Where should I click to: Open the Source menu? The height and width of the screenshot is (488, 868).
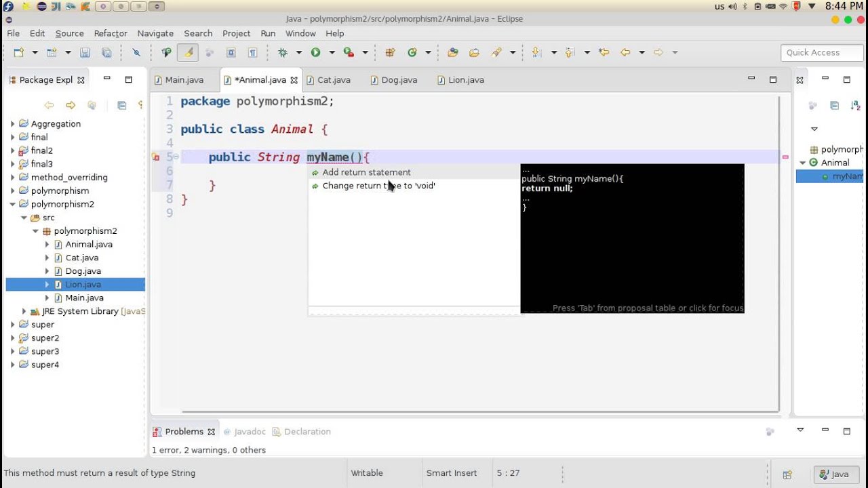click(x=69, y=33)
